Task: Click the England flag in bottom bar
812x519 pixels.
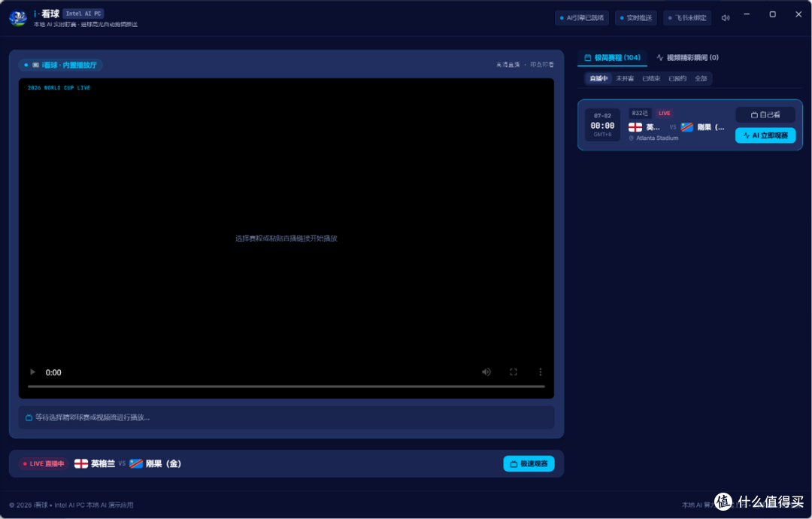Action: 80,463
